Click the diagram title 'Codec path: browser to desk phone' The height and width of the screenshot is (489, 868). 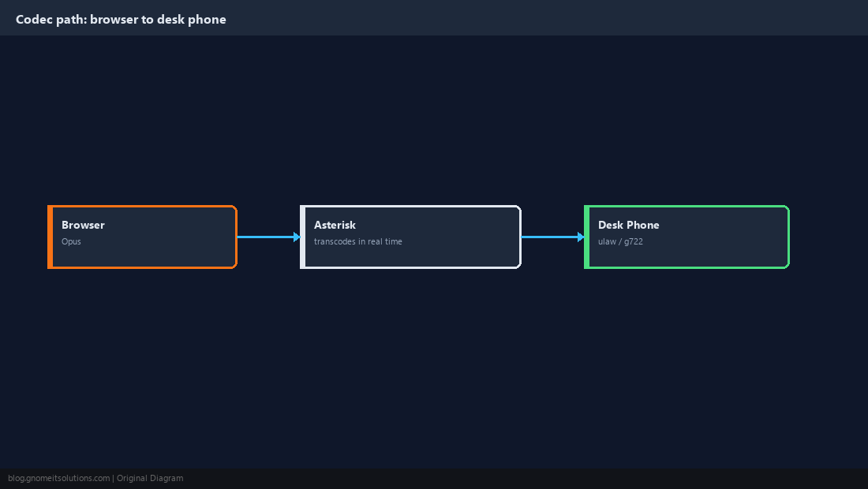click(x=121, y=20)
